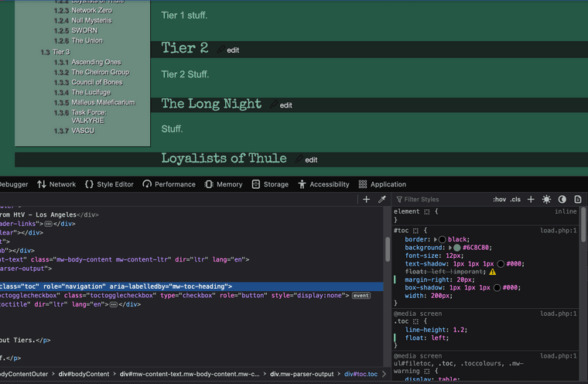Click the warning icon beside the float declaration
588x384 pixels.
pos(492,272)
